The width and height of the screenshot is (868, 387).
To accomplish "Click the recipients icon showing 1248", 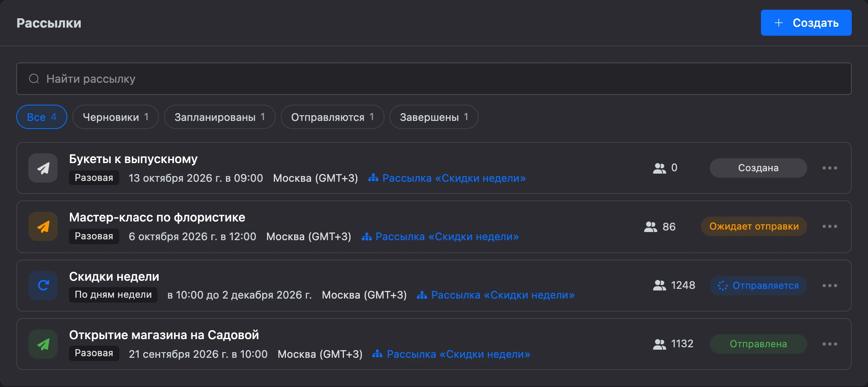I will point(660,286).
